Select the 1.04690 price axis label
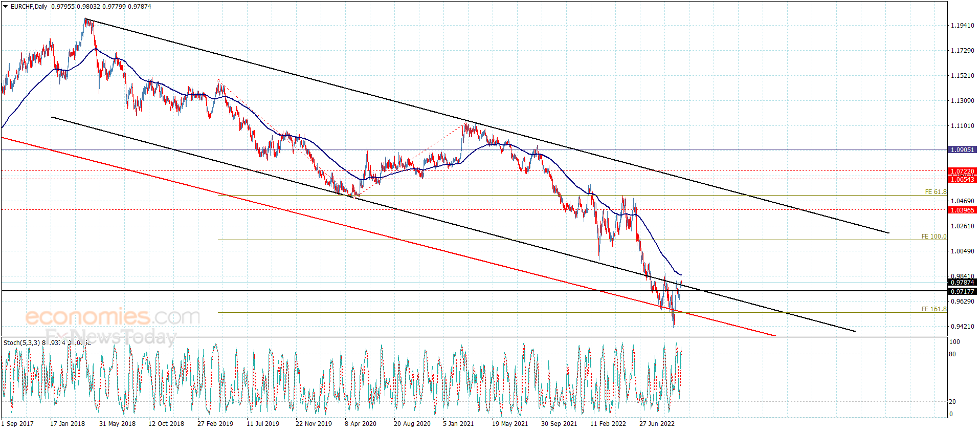The height and width of the screenshot is (430, 980). [962, 201]
